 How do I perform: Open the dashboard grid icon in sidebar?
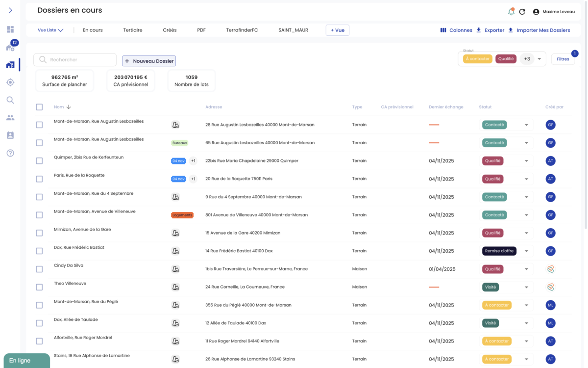coord(10,29)
